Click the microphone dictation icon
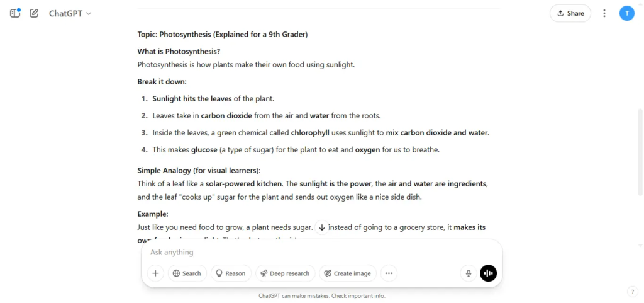The height and width of the screenshot is (303, 644). tap(469, 273)
